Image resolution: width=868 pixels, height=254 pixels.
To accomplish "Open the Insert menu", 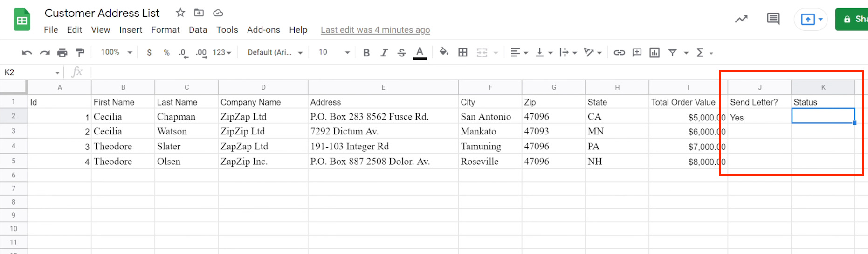I will pyautogui.click(x=131, y=30).
